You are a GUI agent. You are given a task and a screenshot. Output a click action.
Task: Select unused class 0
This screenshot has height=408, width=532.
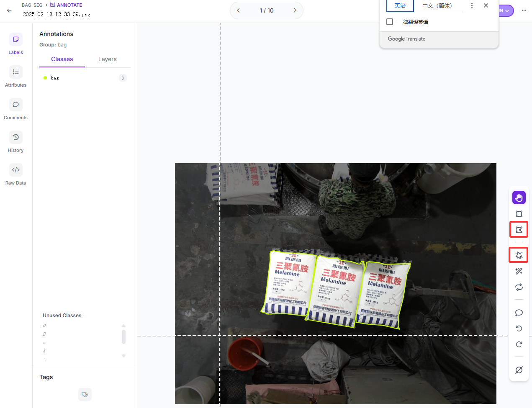[x=44, y=326]
